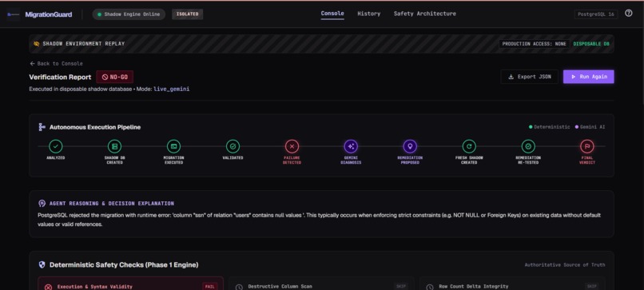Click the Authoritative Source of Truth text
The width and height of the screenshot is (644, 290).
click(565, 265)
